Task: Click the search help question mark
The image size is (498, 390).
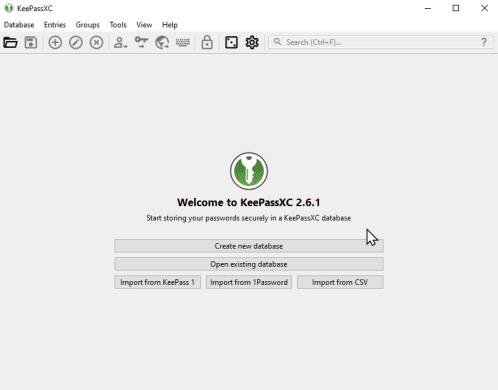Action: pyautogui.click(x=484, y=42)
